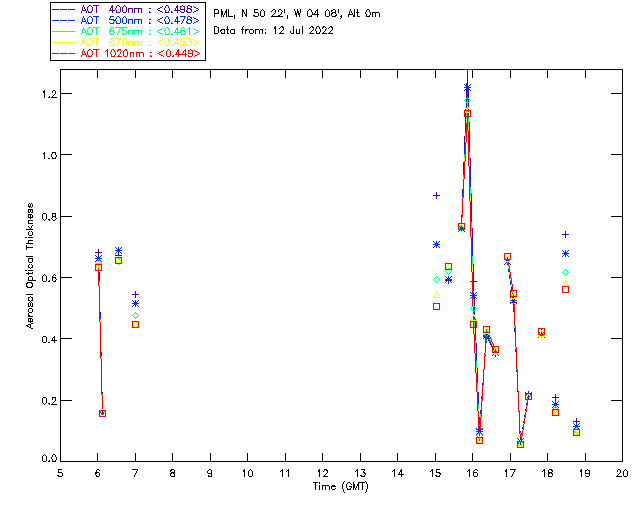Viewport: 640px width, 512px height.
Task: Select green diamond marker near 0.47 at hour 7
Action: (136, 316)
